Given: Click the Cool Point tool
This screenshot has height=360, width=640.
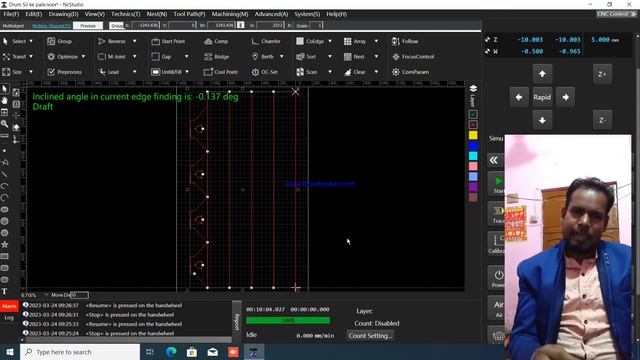Looking at the screenshot, I should click(220, 72).
